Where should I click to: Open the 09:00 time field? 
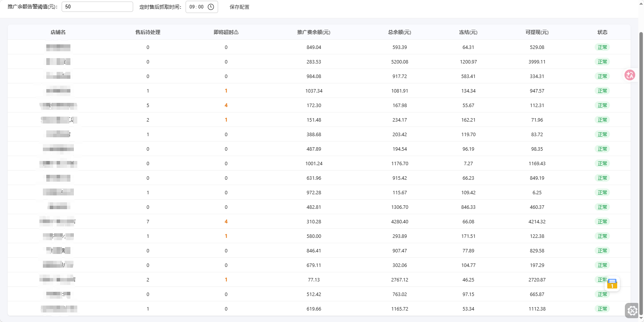point(202,7)
